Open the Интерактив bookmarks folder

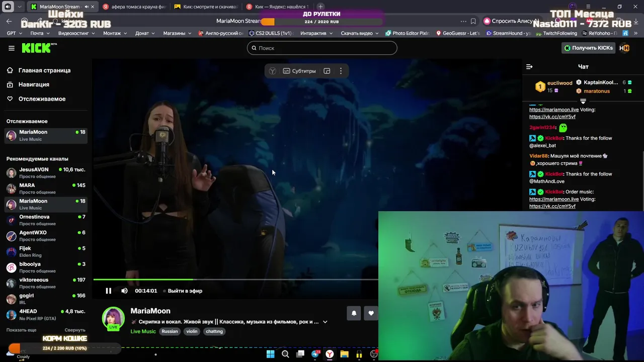pyautogui.click(x=316, y=33)
